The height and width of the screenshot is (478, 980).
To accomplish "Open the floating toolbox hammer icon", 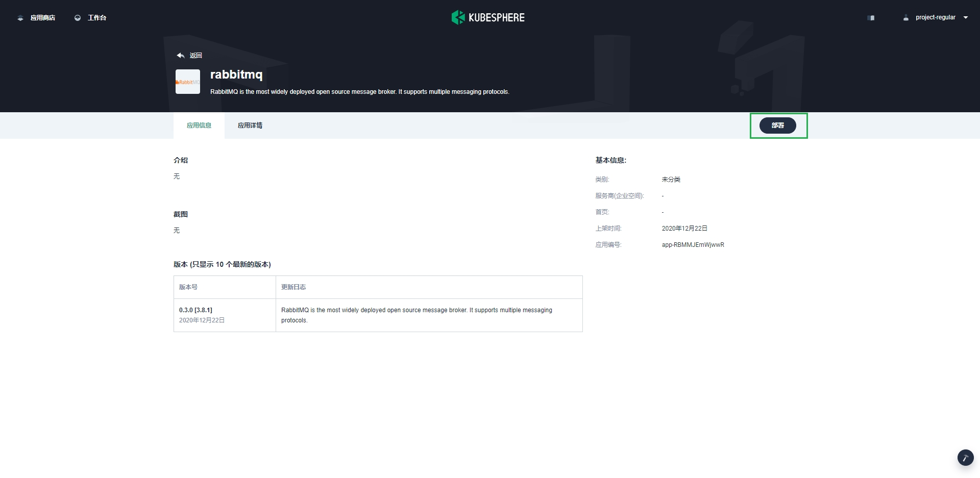I will point(965,458).
